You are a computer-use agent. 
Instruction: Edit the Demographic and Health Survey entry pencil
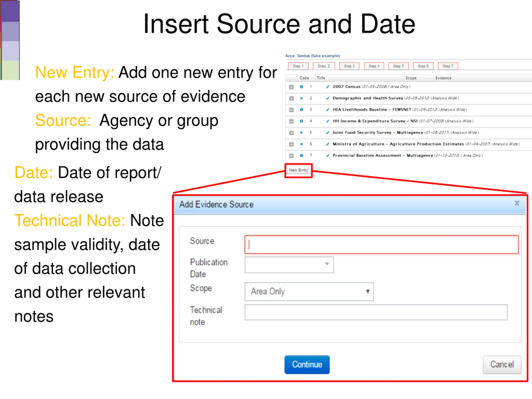328,98
